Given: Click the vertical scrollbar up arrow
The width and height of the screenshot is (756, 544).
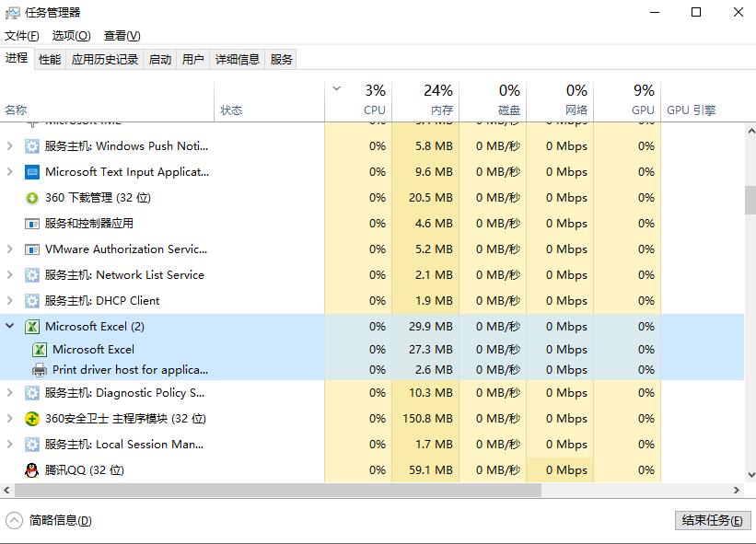Looking at the screenshot, I should click(x=750, y=131).
